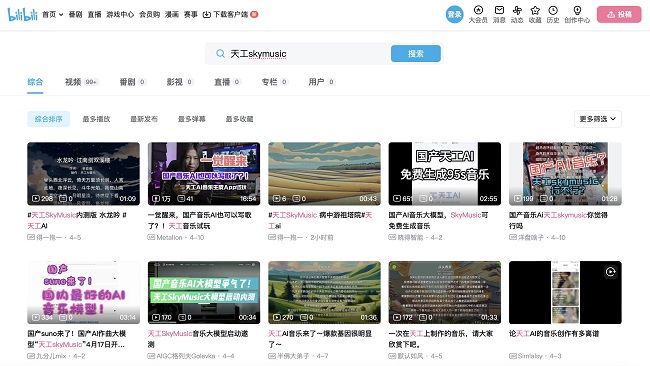Select 最多收藏 sort option
The image size is (650, 366).
point(239,119)
